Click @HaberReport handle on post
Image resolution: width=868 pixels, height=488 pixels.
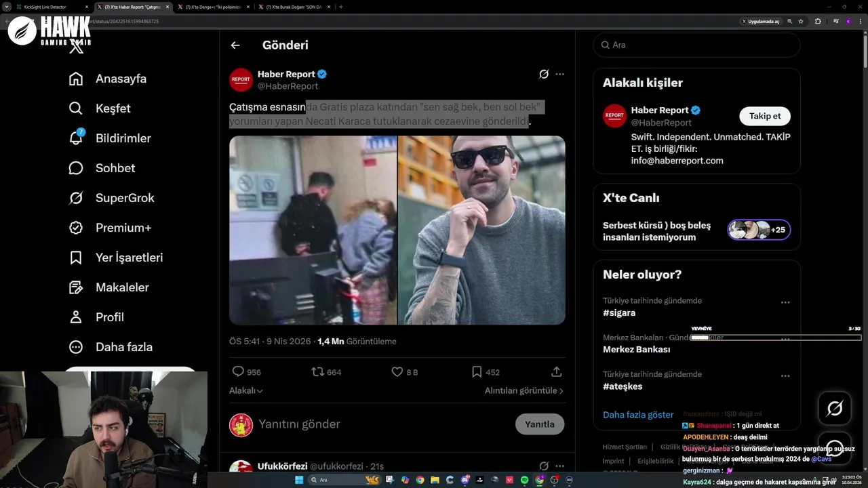pos(288,86)
